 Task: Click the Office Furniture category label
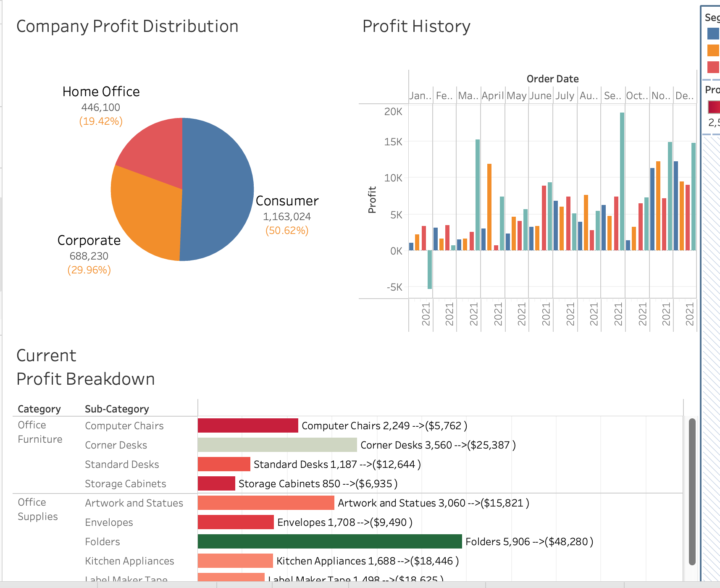(40, 432)
